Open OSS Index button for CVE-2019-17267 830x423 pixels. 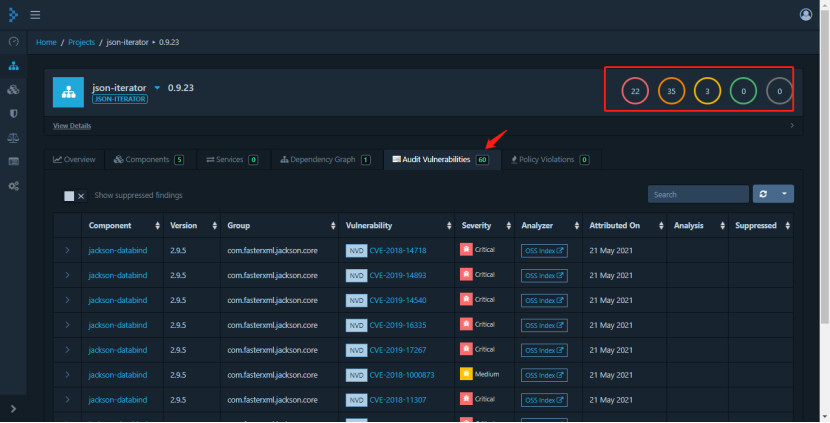point(544,350)
